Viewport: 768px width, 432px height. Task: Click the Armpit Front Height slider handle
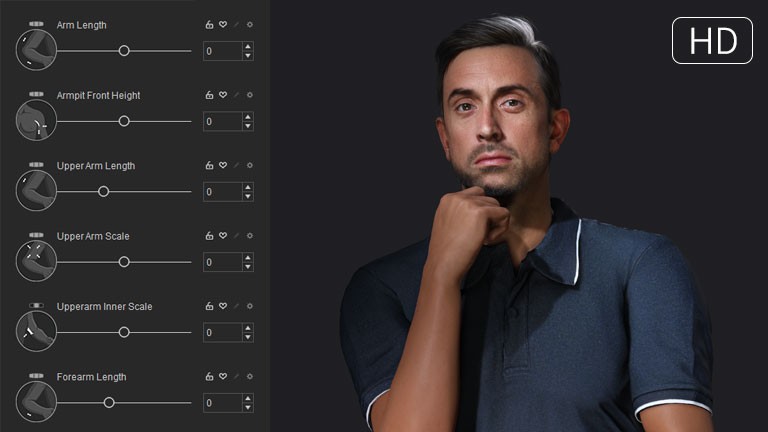coord(124,121)
